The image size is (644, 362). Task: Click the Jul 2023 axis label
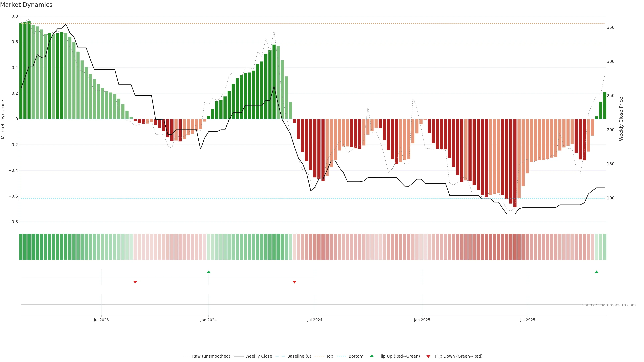[101, 320]
